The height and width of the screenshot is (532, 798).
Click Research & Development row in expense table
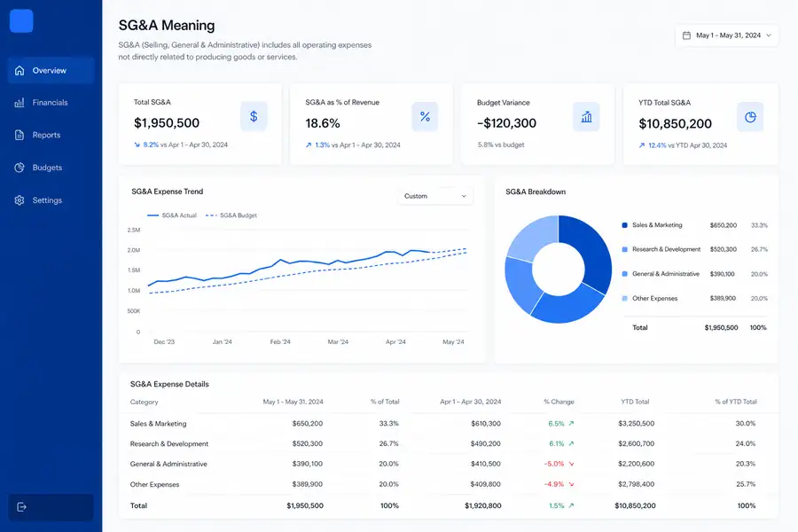point(449,443)
